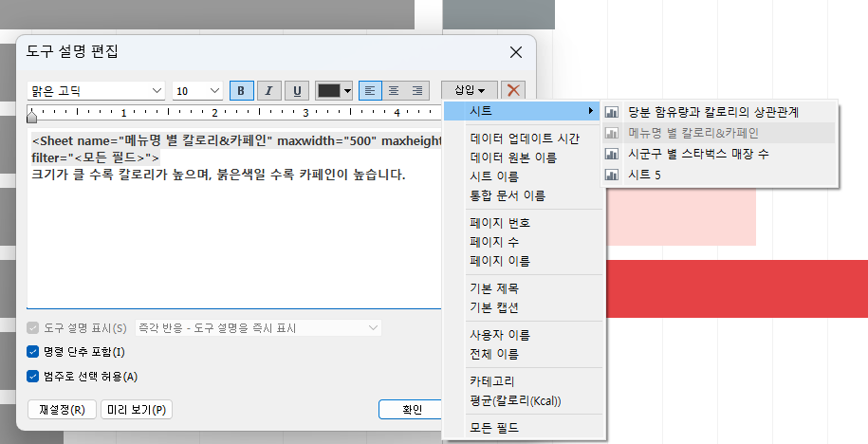
Task: Click the light pink bar in chart
Action: tap(681, 217)
